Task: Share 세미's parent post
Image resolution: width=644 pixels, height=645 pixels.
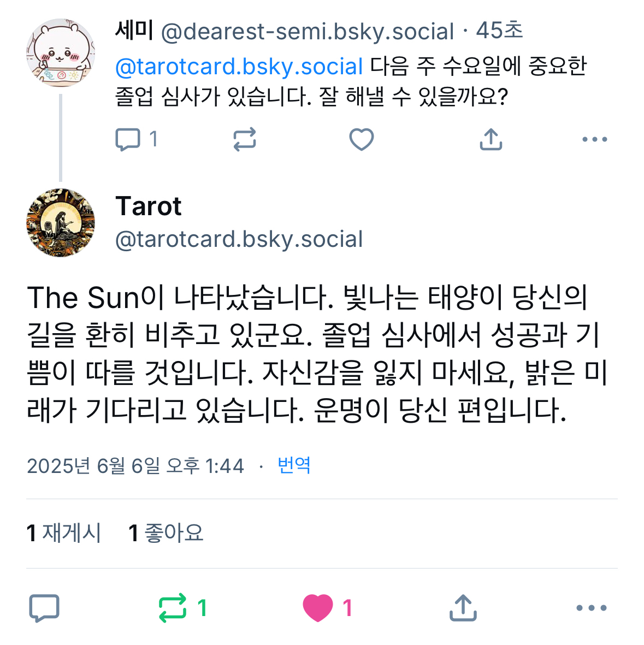Action: 491,139
